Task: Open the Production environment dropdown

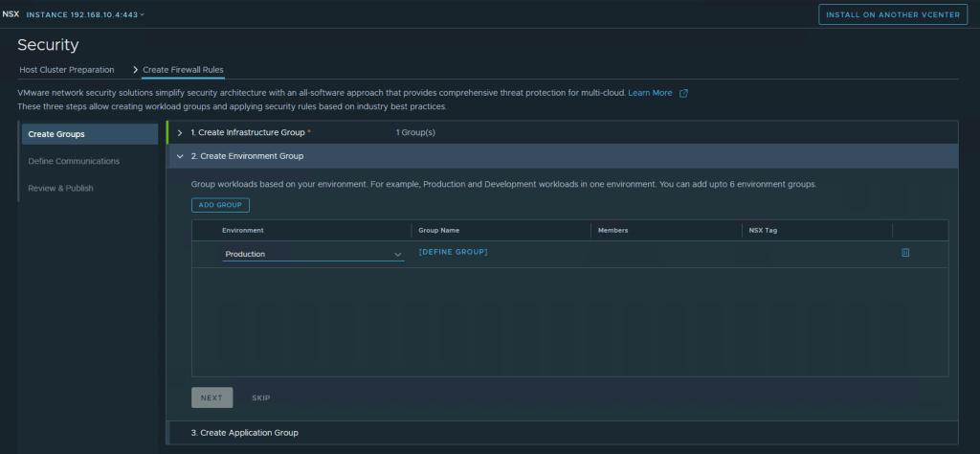Action: pyautogui.click(x=313, y=254)
